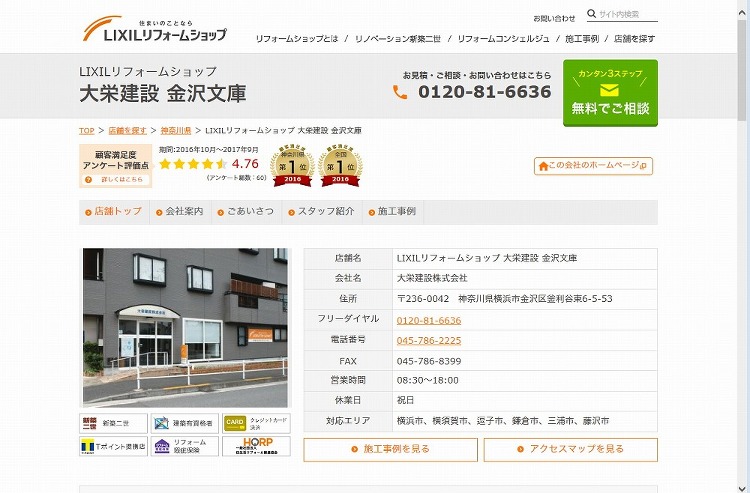Click the page vertical scrollbar thumb
This screenshot has height=493, width=750.
coord(742,69)
